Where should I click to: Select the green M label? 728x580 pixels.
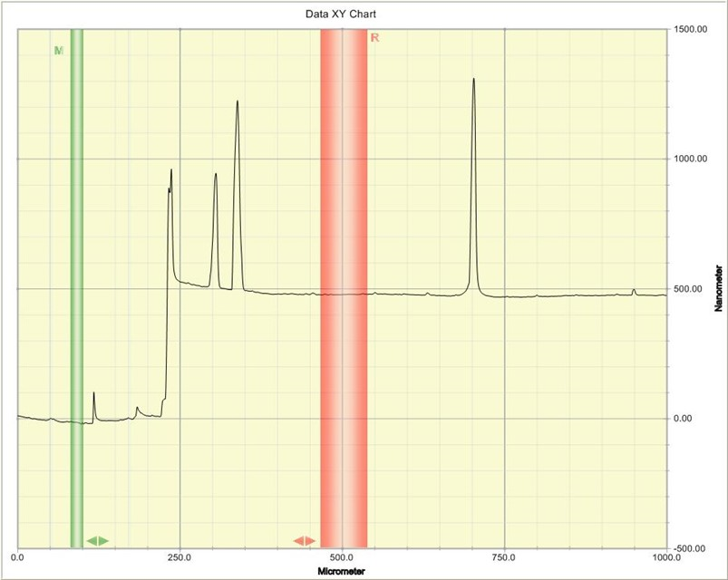coord(59,51)
